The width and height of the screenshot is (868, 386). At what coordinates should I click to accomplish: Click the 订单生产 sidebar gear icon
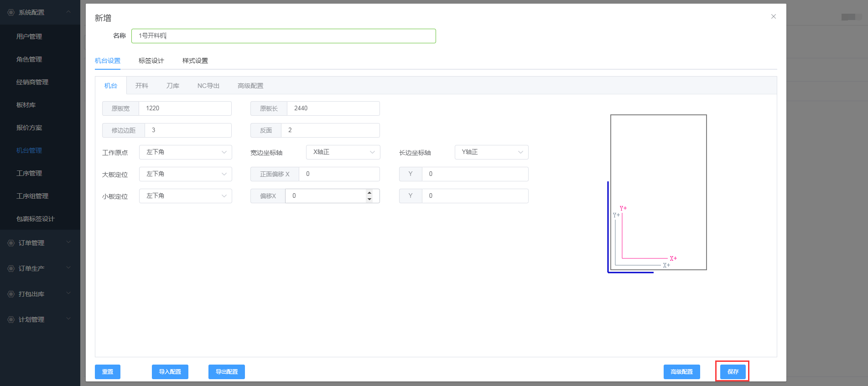pos(11,268)
